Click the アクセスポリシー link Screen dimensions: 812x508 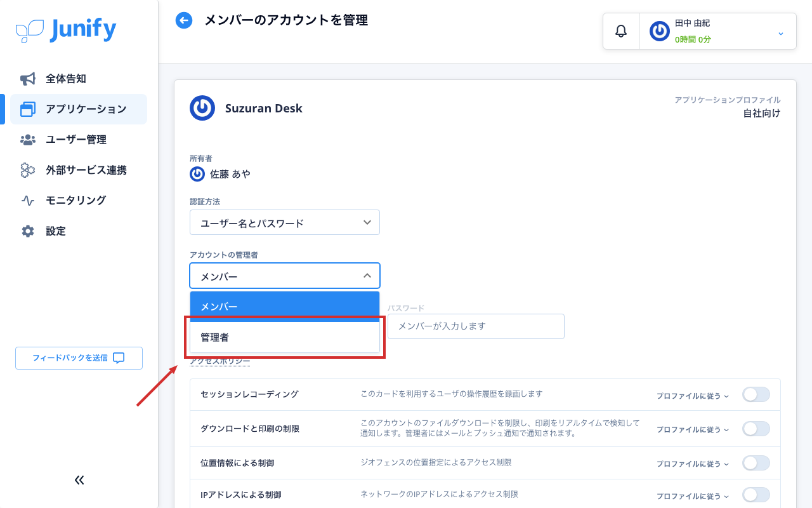click(x=219, y=361)
